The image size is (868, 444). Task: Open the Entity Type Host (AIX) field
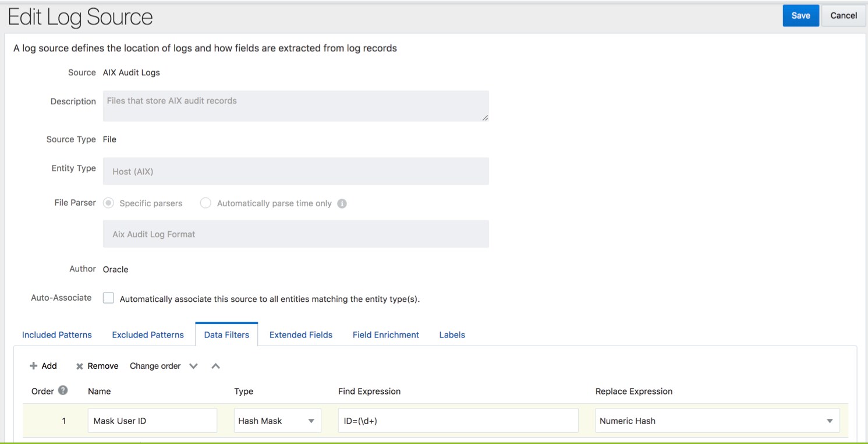[x=296, y=171]
